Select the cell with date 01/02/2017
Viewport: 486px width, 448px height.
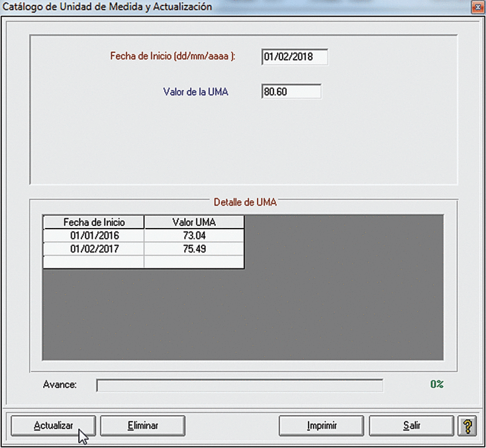point(94,249)
